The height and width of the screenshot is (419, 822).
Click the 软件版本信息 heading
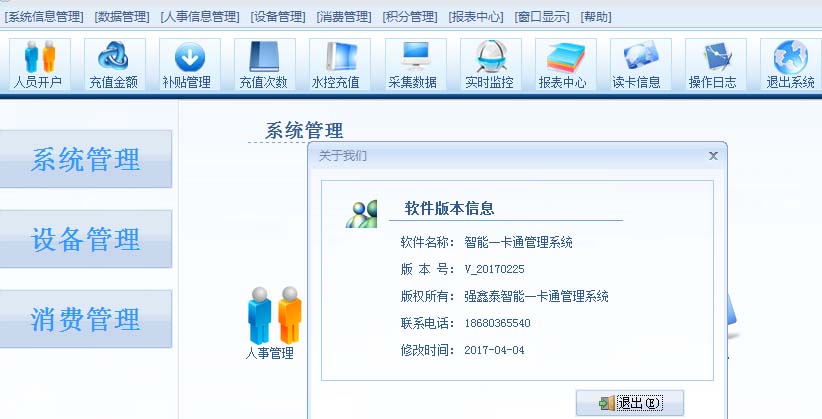coord(449,208)
